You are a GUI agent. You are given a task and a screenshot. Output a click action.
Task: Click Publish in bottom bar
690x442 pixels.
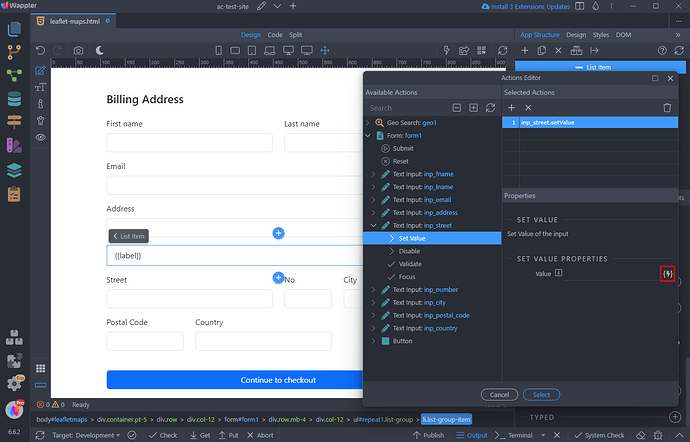coord(428,435)
